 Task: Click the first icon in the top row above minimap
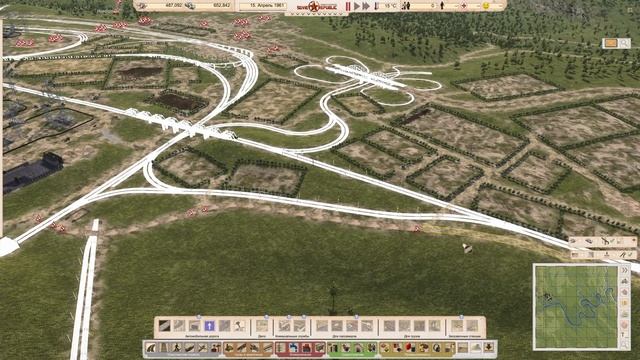click(x=572, y=241)
